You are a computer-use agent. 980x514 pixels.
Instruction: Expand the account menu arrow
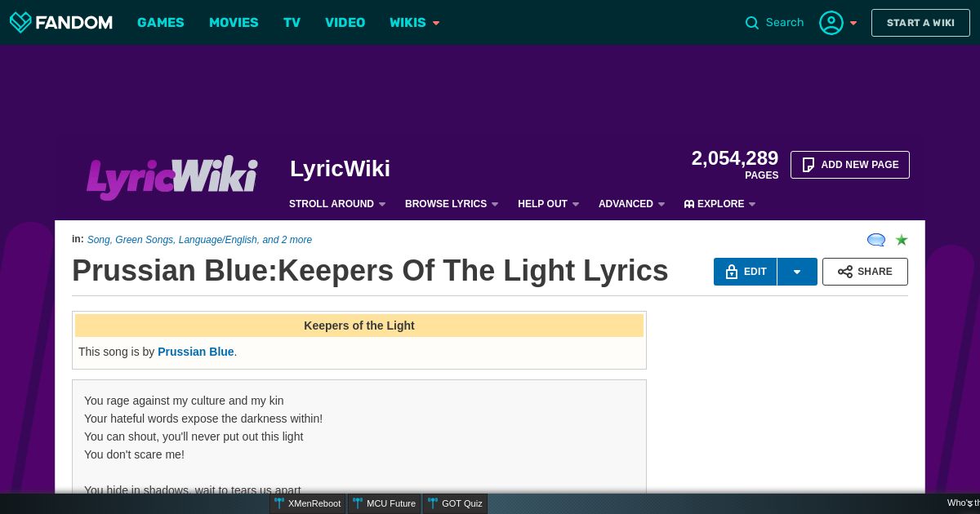(853, 23)
